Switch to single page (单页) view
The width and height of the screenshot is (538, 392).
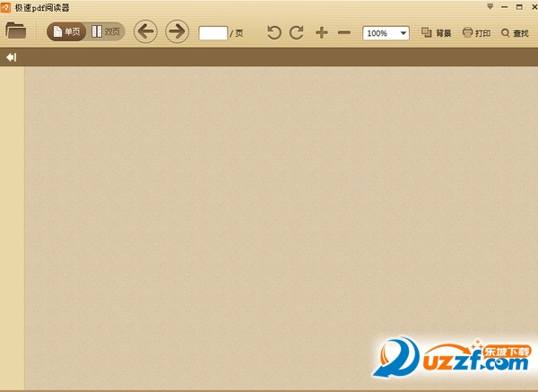point(67,32)
